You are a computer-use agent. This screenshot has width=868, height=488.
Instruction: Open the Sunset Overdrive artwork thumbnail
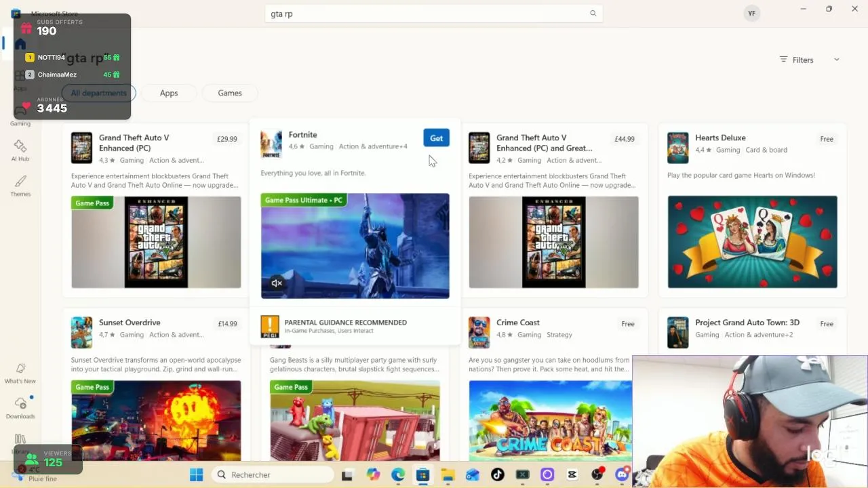[156, 420]
